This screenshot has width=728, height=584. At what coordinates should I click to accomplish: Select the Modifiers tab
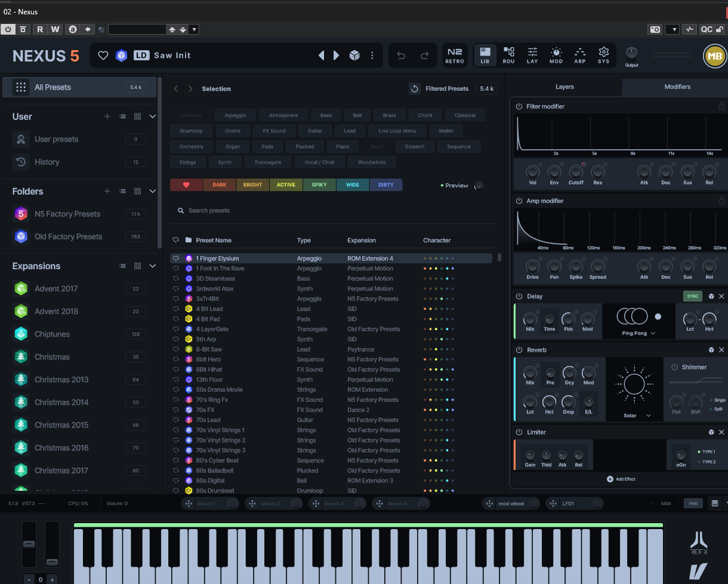pyautogui.click(x=677, y=87)
